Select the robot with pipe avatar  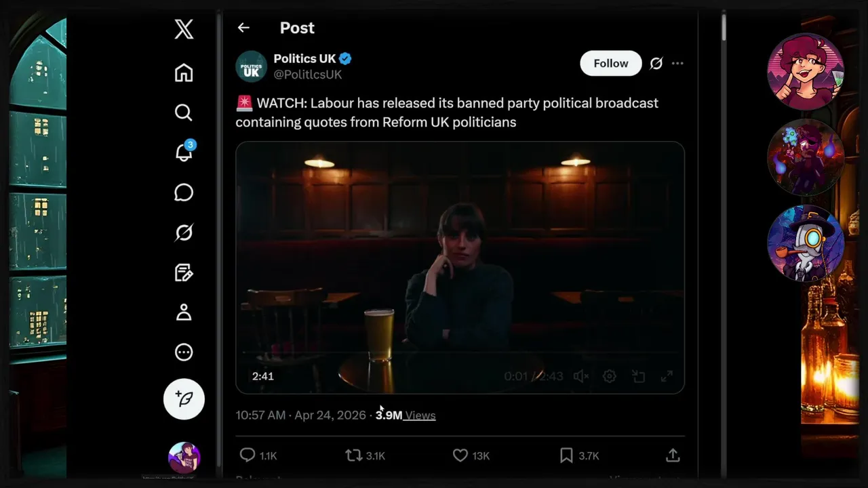pos(806,243)
